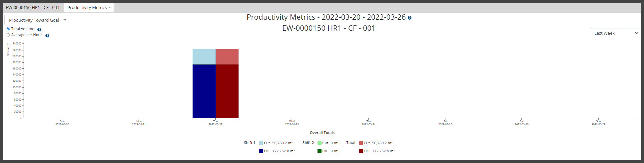Click Total Cut light red legend swatch
644x163 pixels.
click(361, 143)
